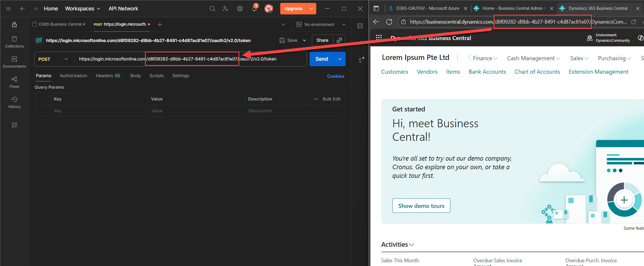
Task: Open the Finance menu
Action: tap(485, 58)
